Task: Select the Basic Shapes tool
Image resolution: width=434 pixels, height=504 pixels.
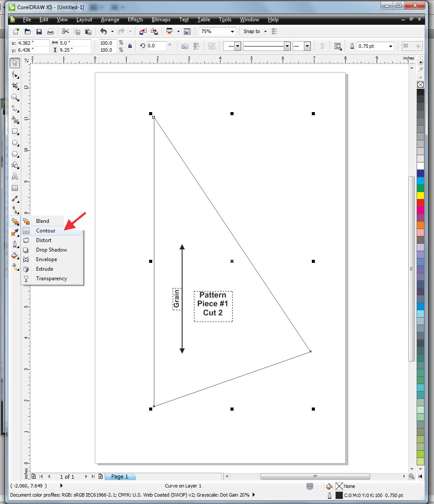Action: (x=15, y=165)
